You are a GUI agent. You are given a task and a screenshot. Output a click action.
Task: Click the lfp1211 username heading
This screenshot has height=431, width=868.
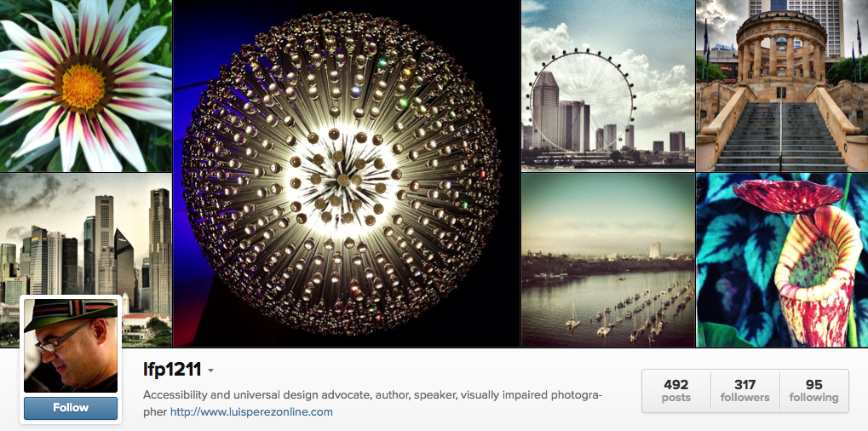pyautogui.click(x=171, y=370)
